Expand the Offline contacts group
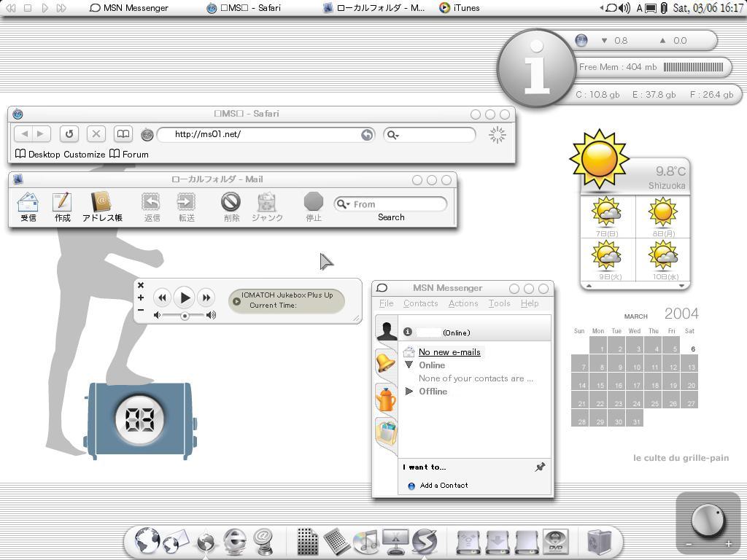The image size is (747, 560). [409, 391]
